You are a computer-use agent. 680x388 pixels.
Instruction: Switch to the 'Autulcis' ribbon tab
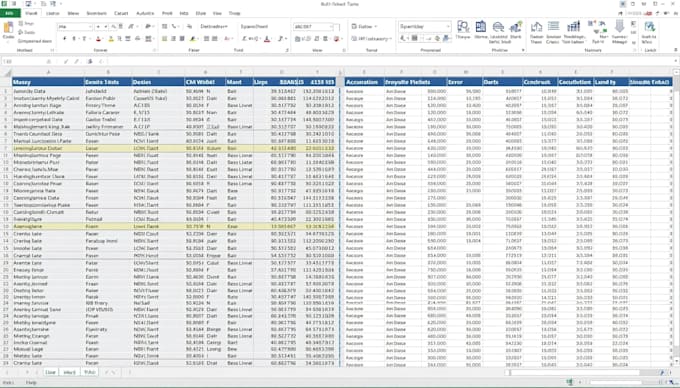point(145,13)
